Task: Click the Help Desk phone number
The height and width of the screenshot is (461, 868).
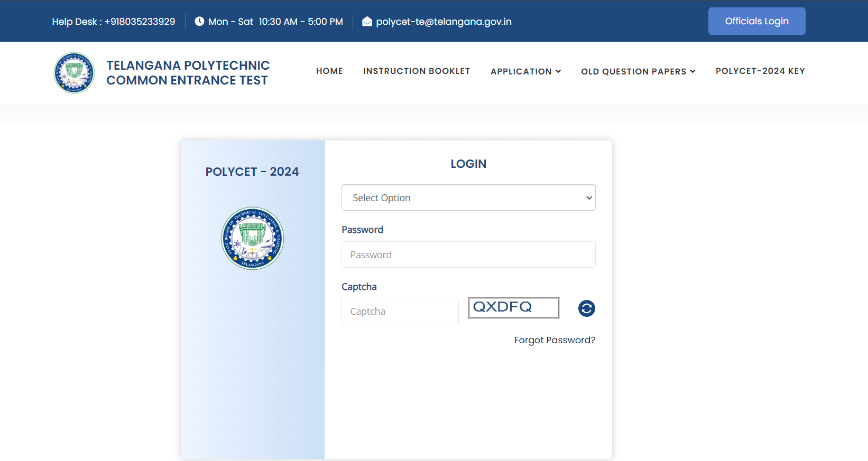Action: point(140,22)
